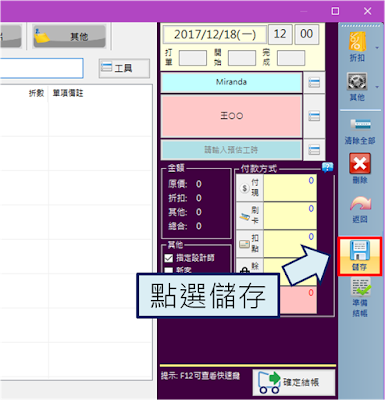Click the 單項備註 column header
Image resolution: width=385 pixels, height=400 pixels.
coord(68,93)
